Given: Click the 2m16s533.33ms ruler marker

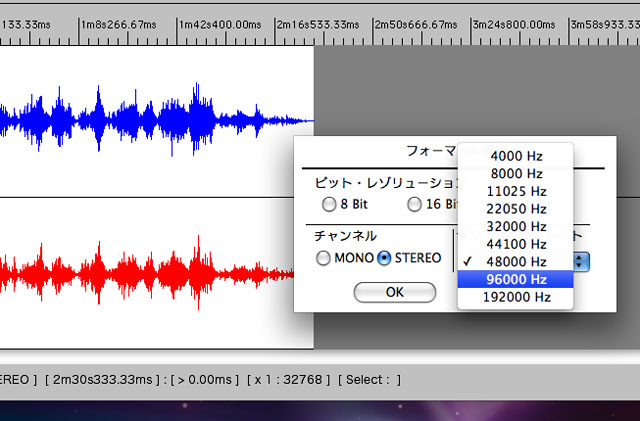Looking at the screenshot, I should 318,25.
